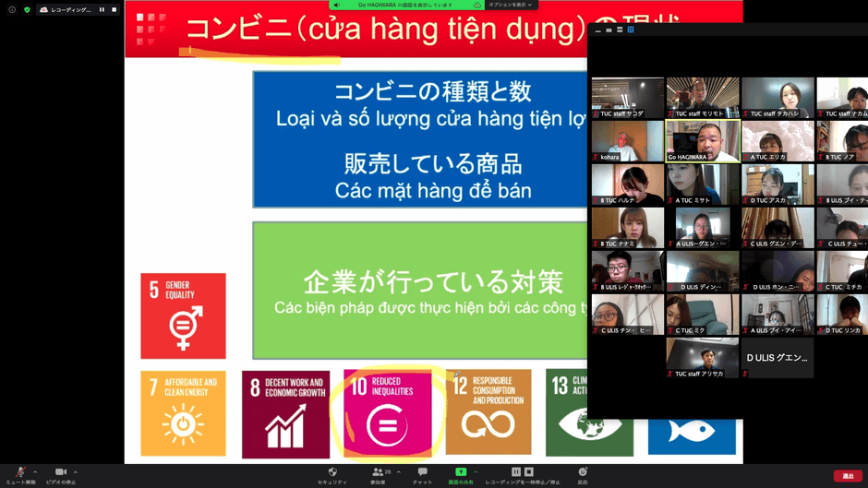The height and width of the screenshot is (488, 868).
Task: Pause recording via top-left pause button
Action: pyautogui.click(x=102, y=9)
